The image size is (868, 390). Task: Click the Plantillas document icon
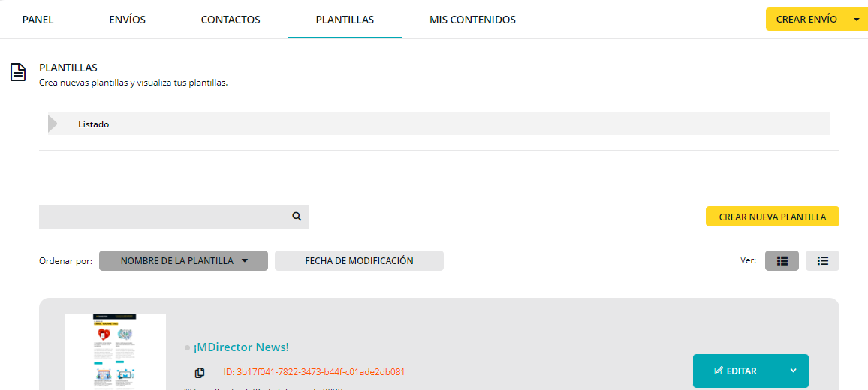tap(18, 72)
